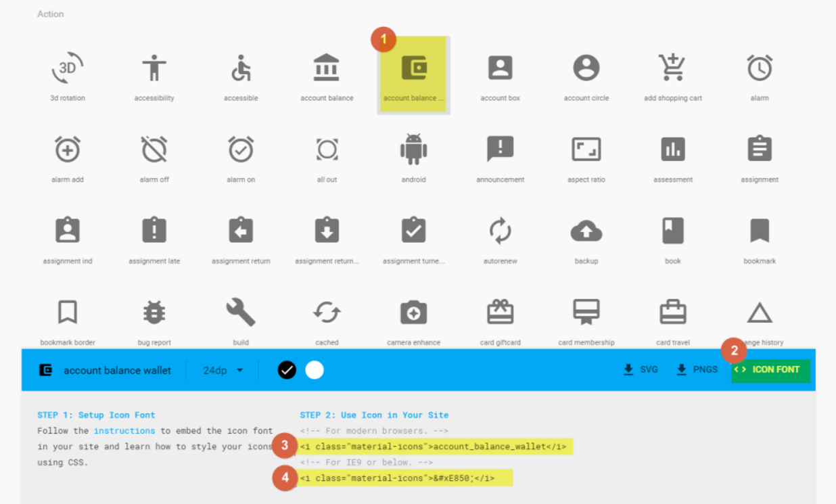Click the accessibility person icon
This screenshot has height=504, width=836.
point(154,68)
